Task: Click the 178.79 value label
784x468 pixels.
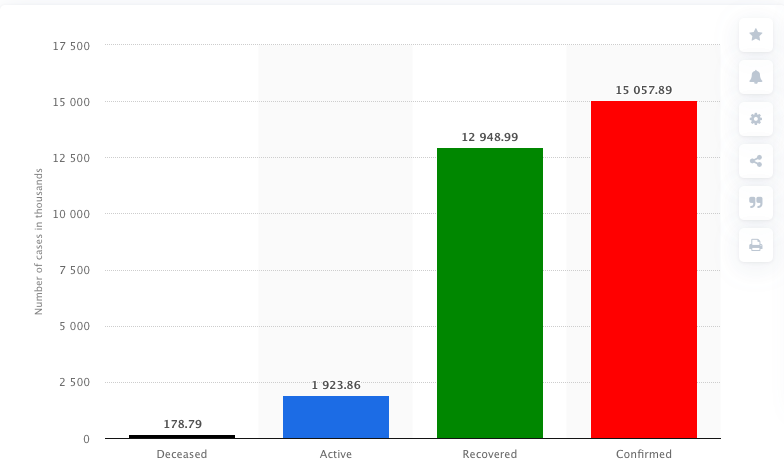Action: tap(183, 424)
